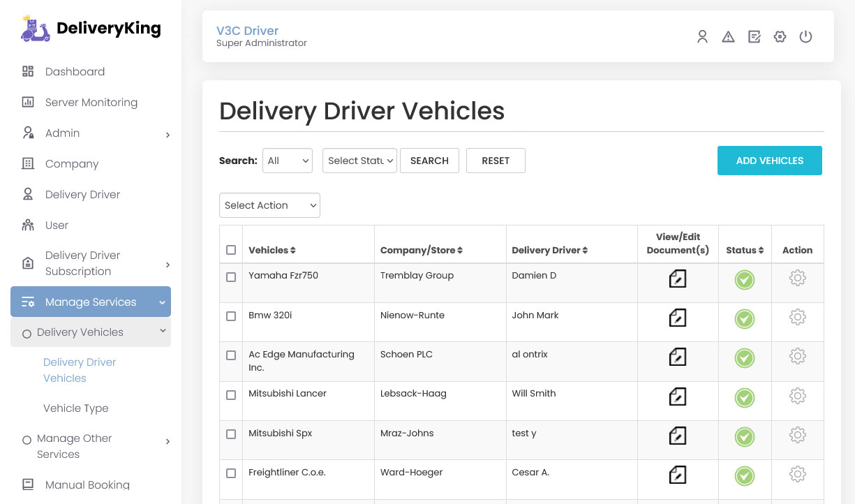Open the user profile icon in header
Screen dimensions: 855x504
[703, 37]
